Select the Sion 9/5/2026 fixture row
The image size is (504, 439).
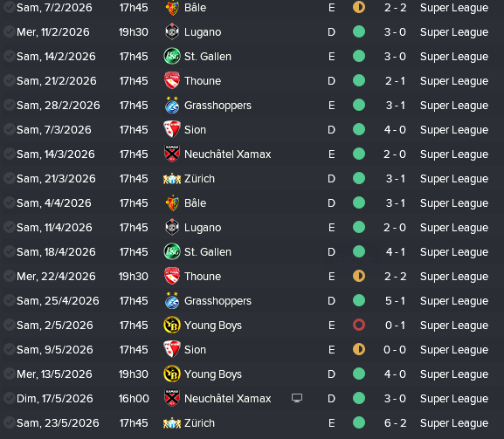pyautogui.click(x=252, y=350)
